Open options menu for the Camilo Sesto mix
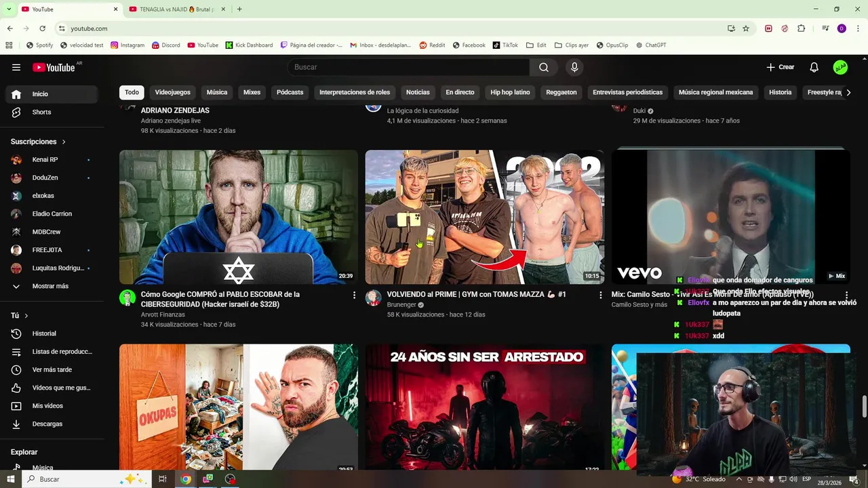868x488 pixels. [x=846, y=295]
